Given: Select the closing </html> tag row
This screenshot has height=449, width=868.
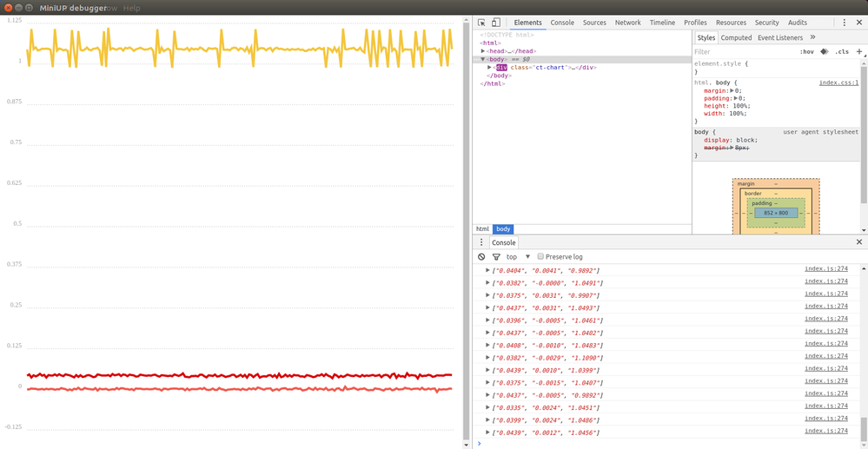Looking at the screenshot, I should (x=492, y=83).
